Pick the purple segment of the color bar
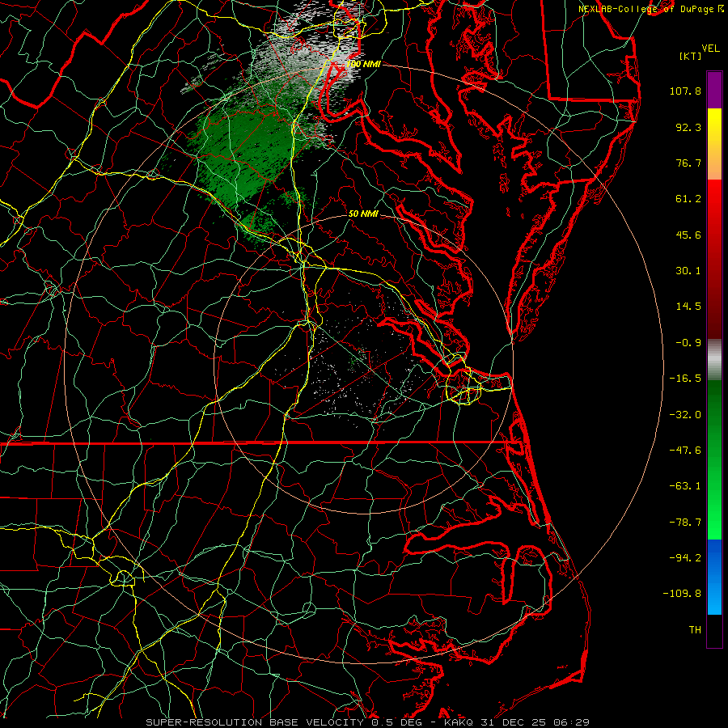 tap(714, 90)
